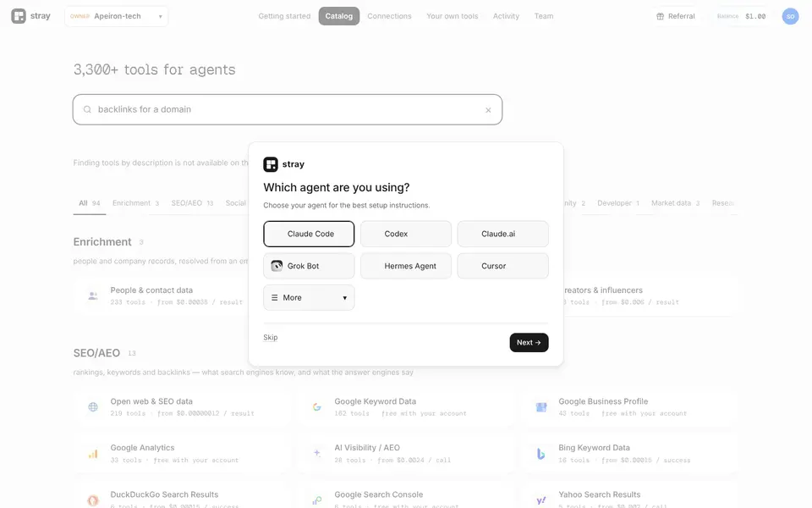
Task: Click the stray logo in the dialog
Action: click(x=271, y=164)
